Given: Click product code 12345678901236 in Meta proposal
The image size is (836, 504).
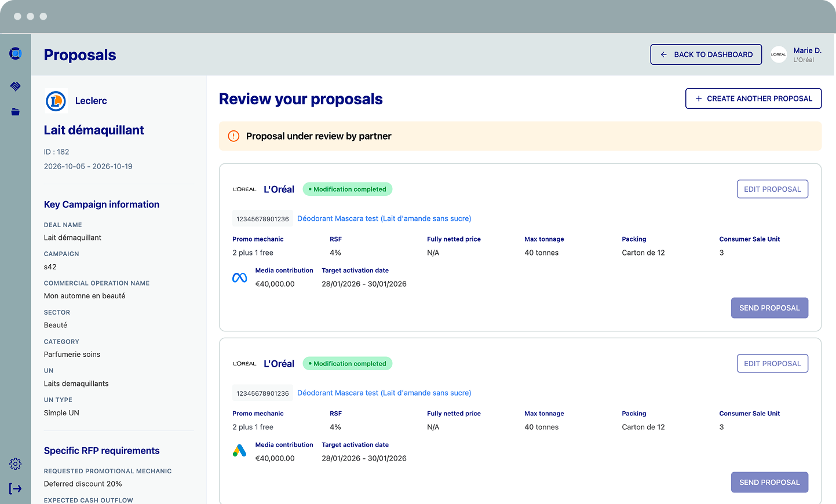Looking at the screenshot, I should coord(262,219).
